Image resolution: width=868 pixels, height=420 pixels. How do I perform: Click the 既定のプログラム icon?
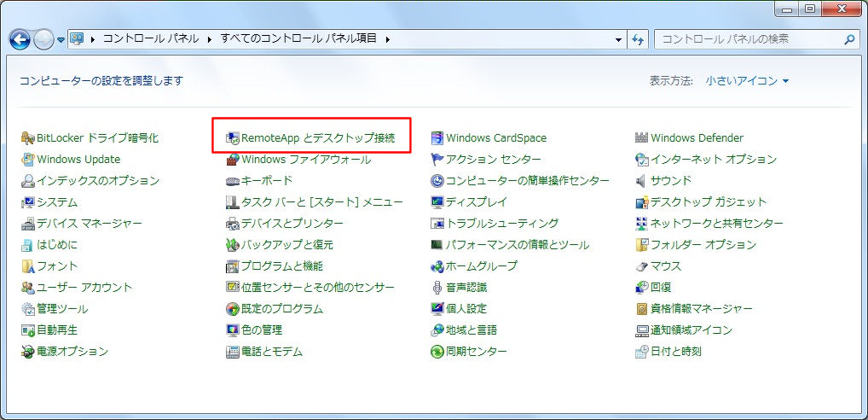233,309
